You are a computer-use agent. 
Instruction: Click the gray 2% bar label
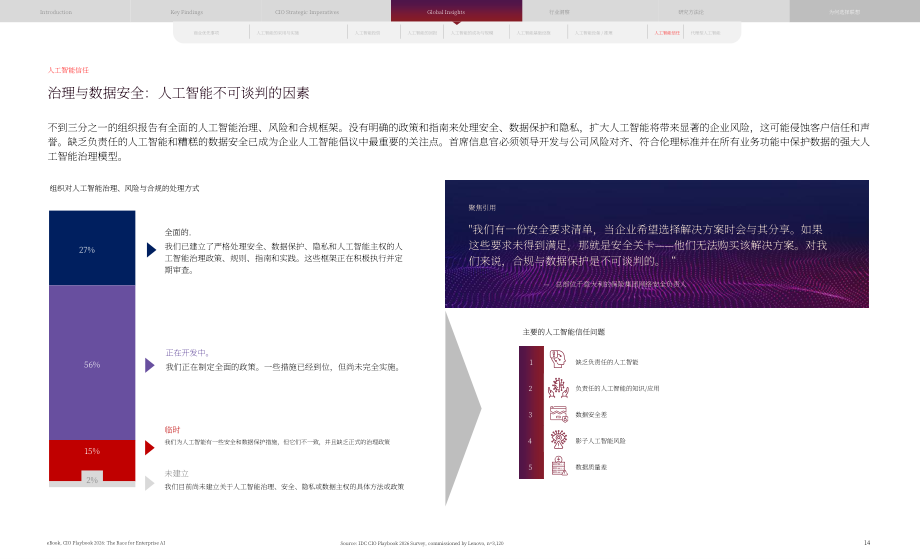92,480
